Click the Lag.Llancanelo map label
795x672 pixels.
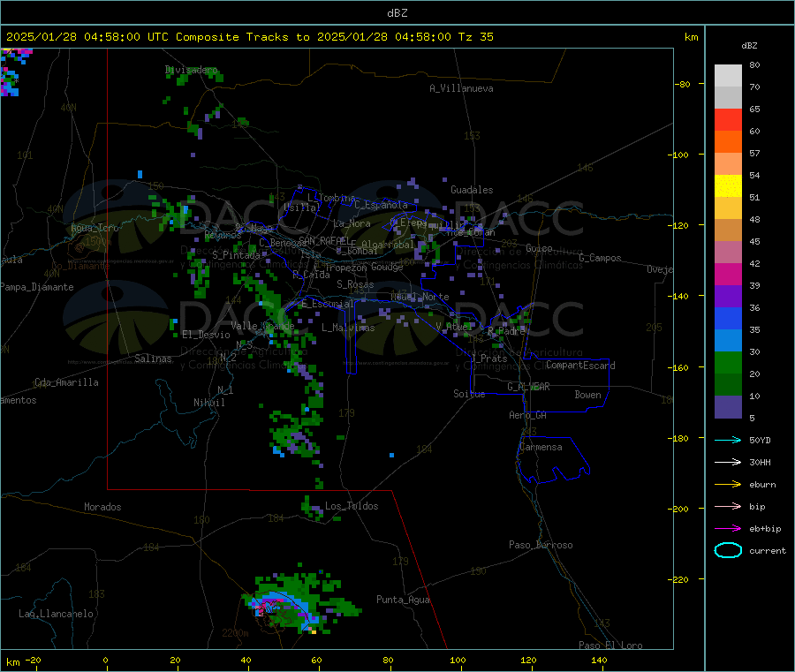56,614
